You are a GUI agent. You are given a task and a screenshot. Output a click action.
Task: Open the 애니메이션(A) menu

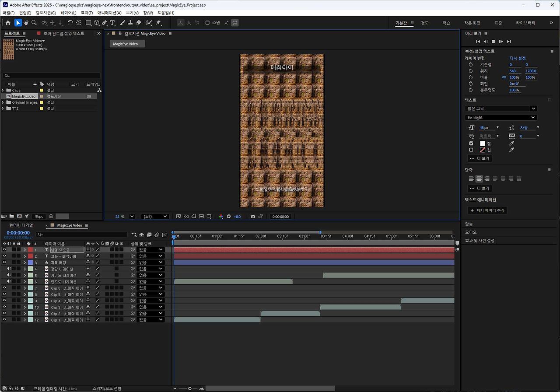click(x=109, y=13)
